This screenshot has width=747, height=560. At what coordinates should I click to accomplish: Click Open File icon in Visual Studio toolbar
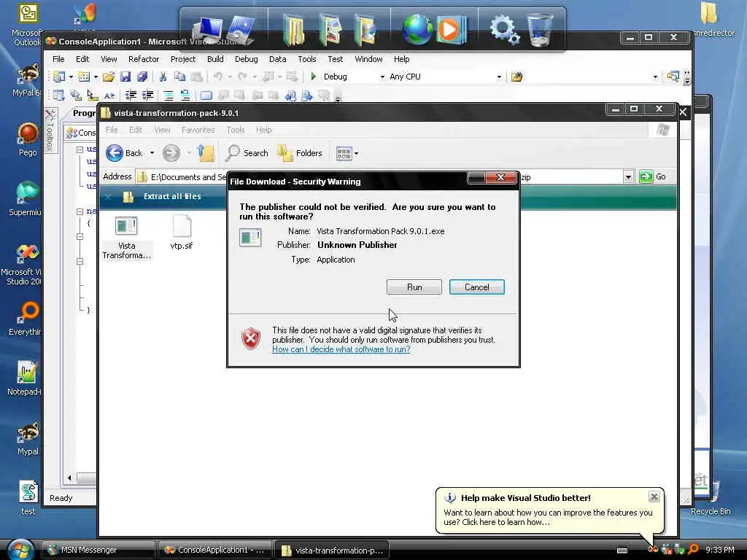(x=109, y=77)
